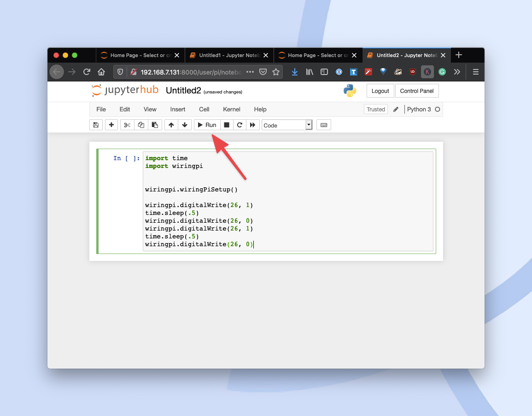Screen dimensions: 532x416
Task: Open the Firefox overflow chevron menu
Action: tap(456, 72)
